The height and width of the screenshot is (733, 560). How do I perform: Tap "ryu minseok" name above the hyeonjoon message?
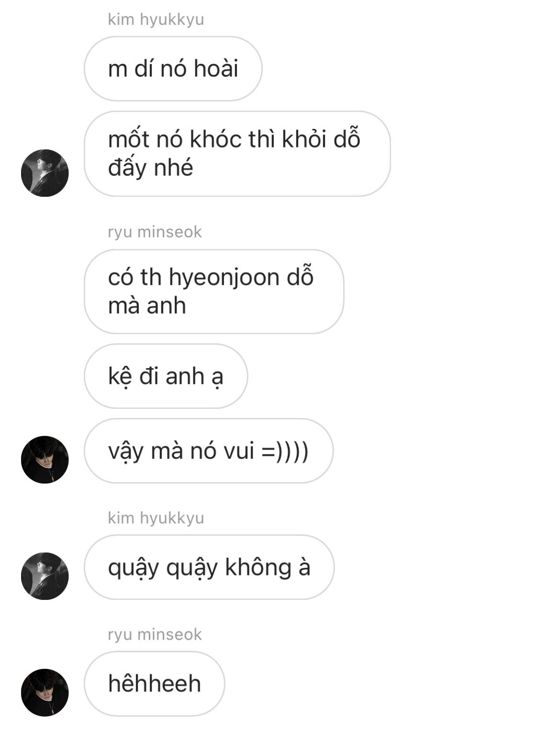155,232
